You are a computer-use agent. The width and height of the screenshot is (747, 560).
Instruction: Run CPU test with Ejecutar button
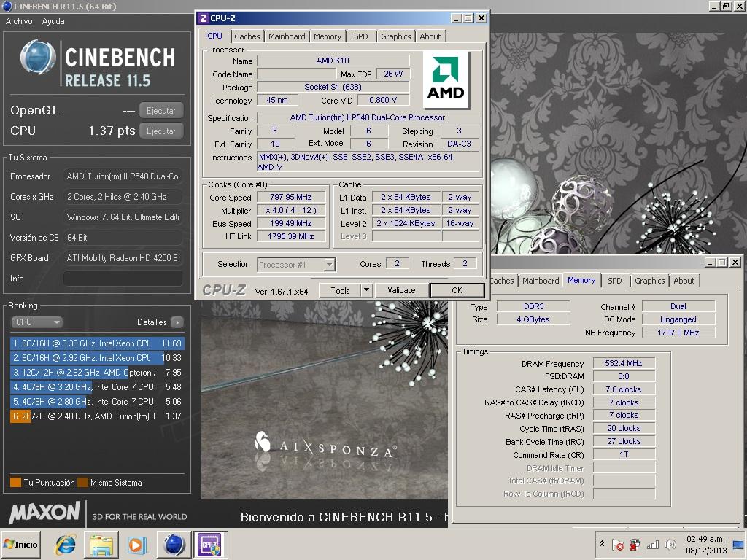coord(161,131)
